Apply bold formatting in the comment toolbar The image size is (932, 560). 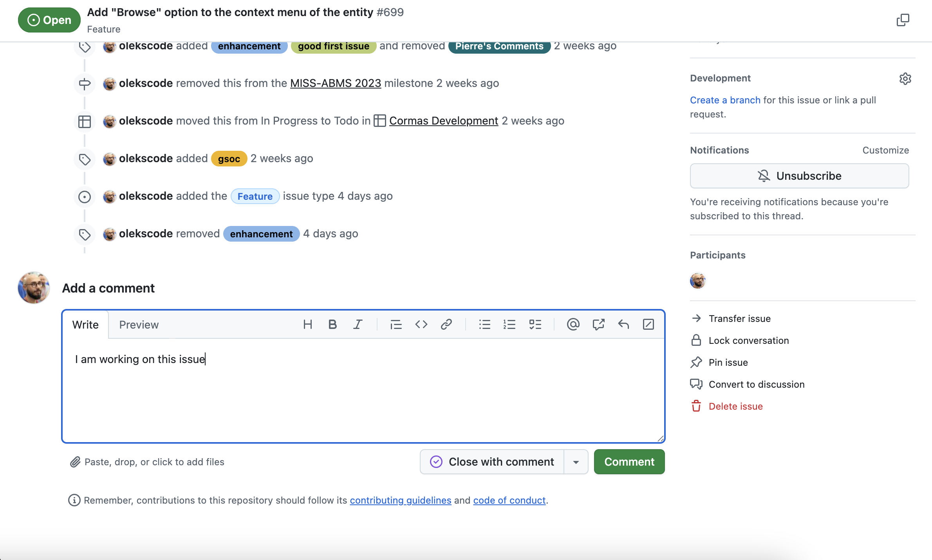(x=332, y=324)
